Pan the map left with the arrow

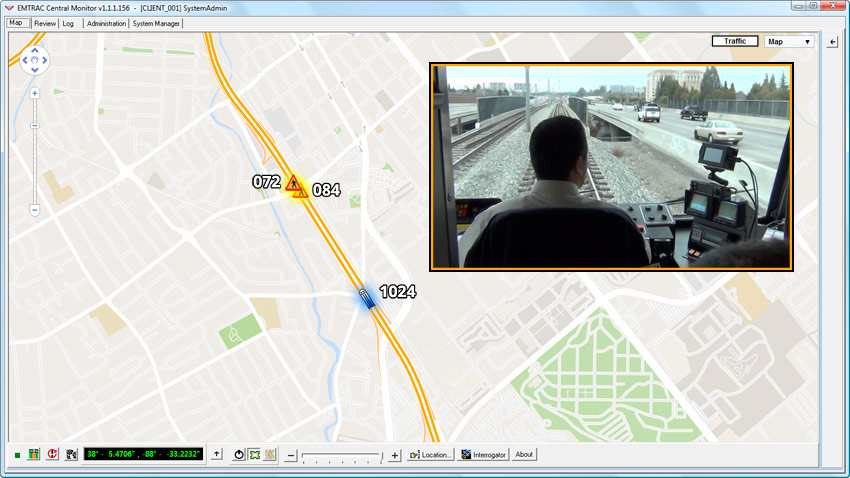pyautogui.click(x=25, y=60)
